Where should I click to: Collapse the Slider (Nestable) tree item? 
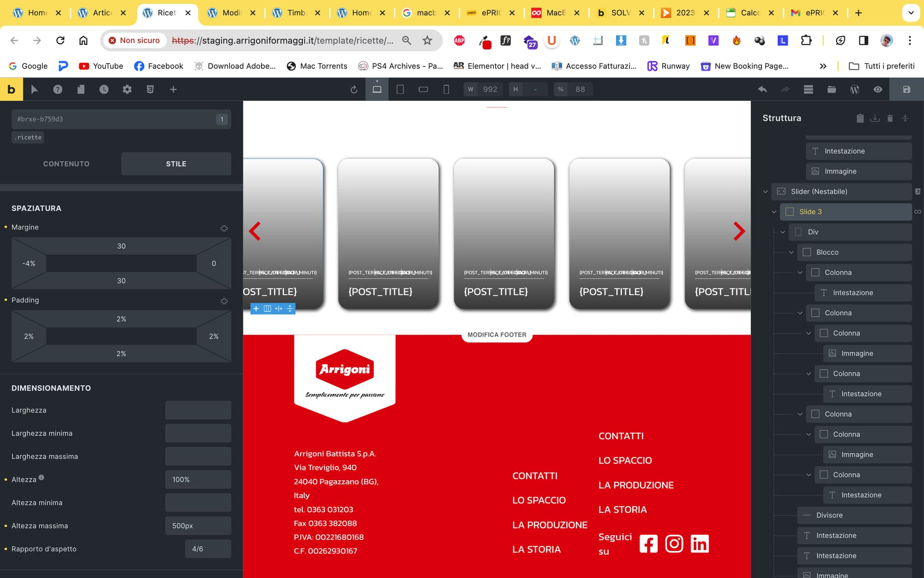point(766,191)
